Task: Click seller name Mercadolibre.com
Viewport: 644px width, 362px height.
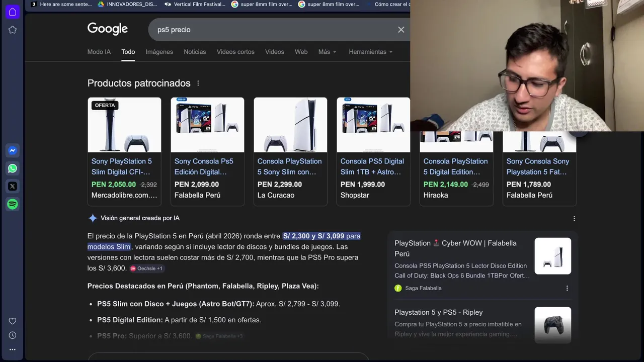Action: coord(124,195)
